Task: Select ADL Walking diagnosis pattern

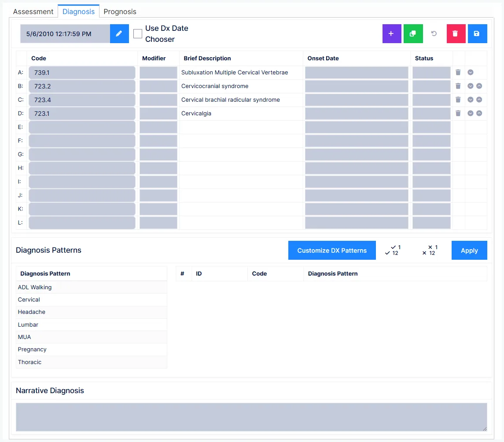Action: click(x=91, y=287)
